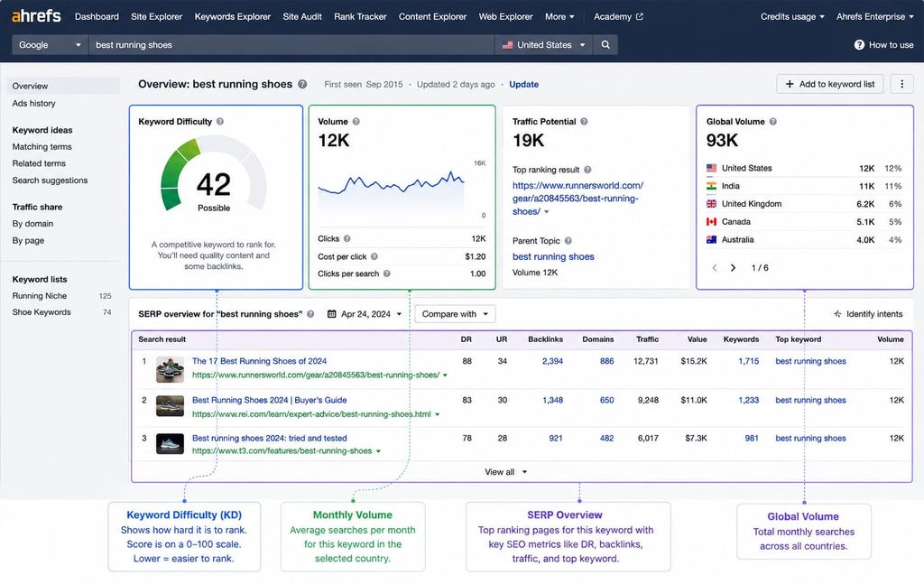The width and height of the screenshot is (924, 584).
Task: Expand the rei.com result URL dropdown arrow
Action: tap(438, 414)
